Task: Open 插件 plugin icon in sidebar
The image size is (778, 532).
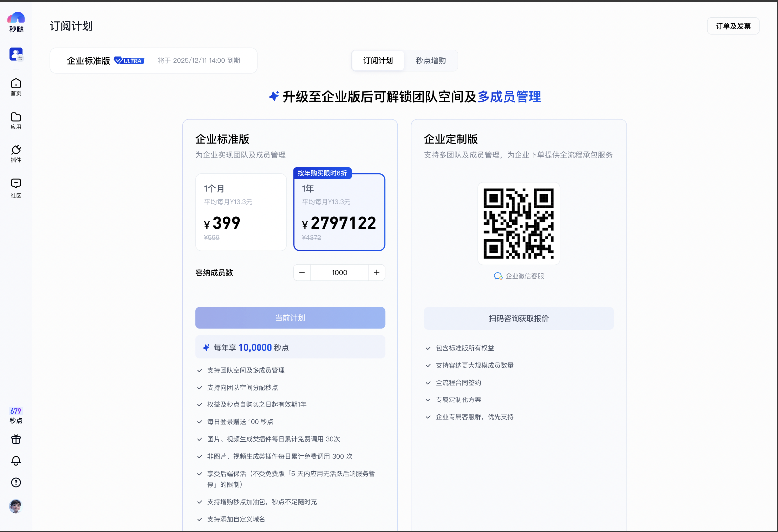Action: pyautogui.click(x=16, y=153)
